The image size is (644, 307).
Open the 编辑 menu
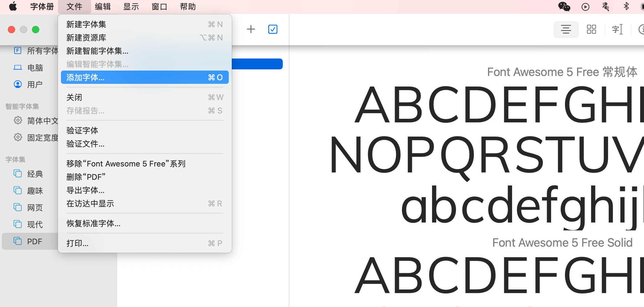point(103,7)
